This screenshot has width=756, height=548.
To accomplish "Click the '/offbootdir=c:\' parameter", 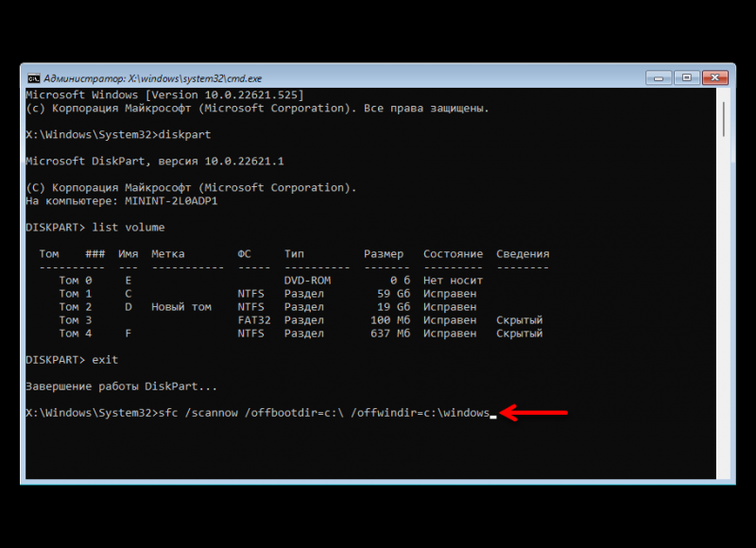I will [294, 413].
